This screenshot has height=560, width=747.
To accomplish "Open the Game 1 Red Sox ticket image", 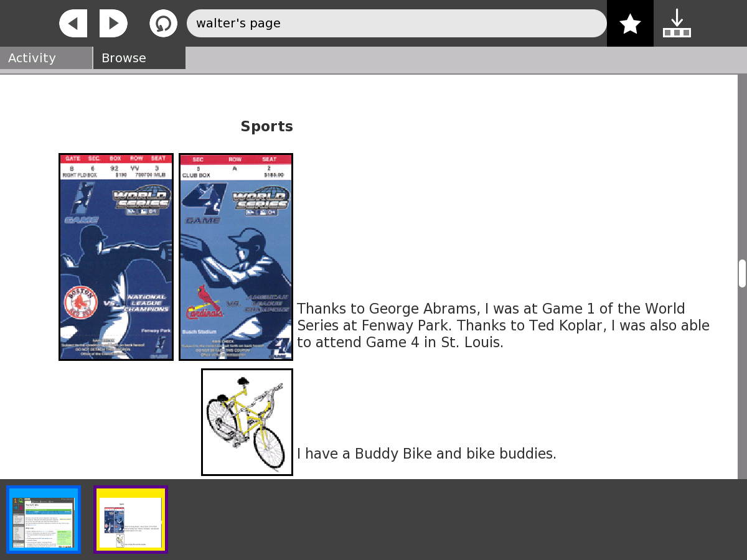I will [116, 256].
